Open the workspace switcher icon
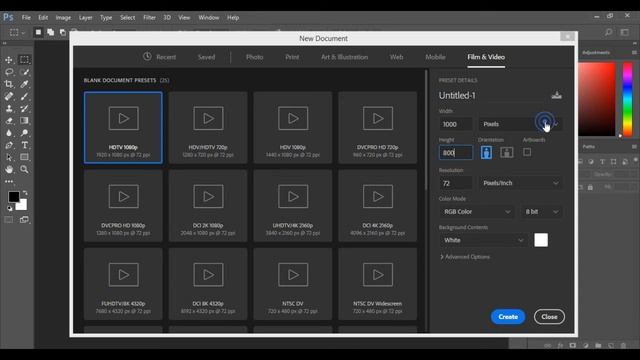The image size is (640, 360). pyautogui.click(x=624, y=32)
